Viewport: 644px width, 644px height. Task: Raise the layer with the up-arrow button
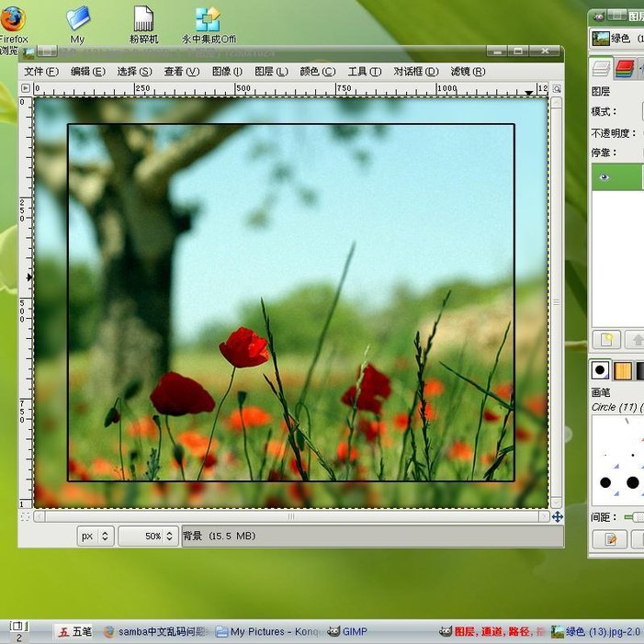(x=635, y=340)
